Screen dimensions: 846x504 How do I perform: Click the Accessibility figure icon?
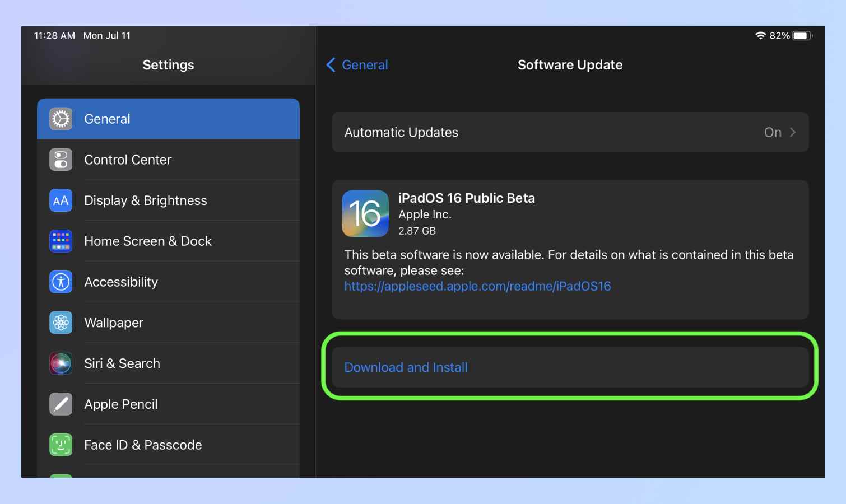click(61, 282)
